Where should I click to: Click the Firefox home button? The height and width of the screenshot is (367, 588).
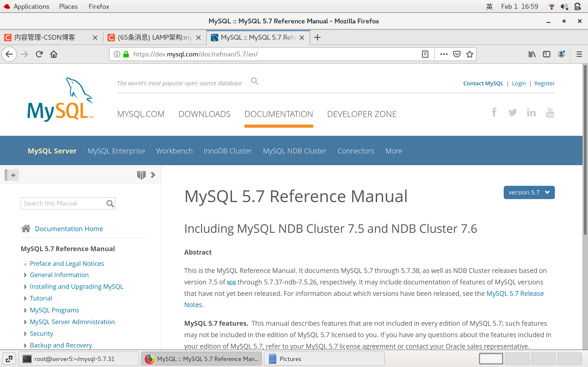point(54,54)
